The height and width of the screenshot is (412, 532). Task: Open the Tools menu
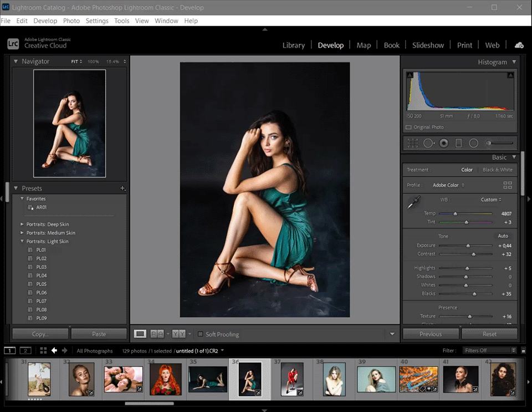point(121,21)
